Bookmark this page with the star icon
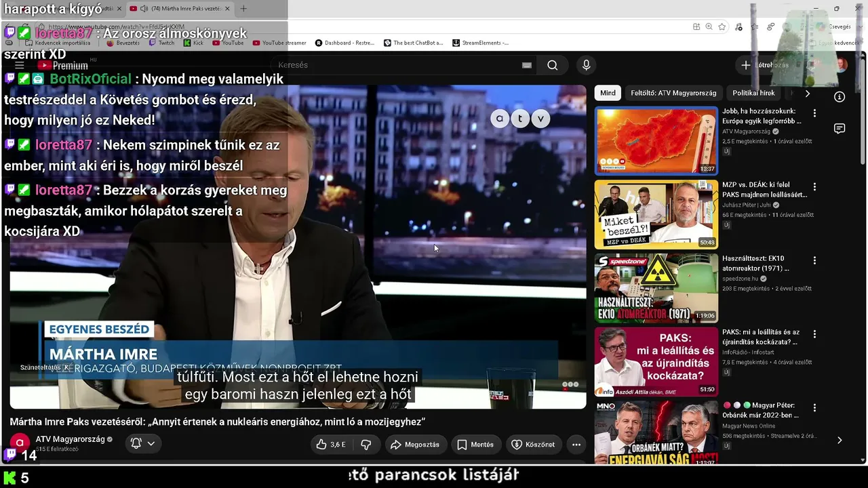868x488 pixels. pyautogui.click(x=722, y=26)
